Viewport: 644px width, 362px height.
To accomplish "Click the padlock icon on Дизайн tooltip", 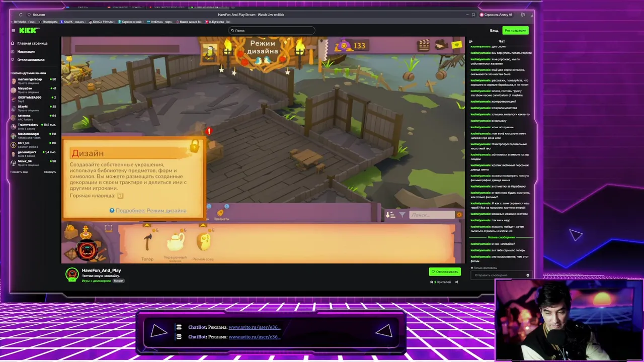I will click(194, 146).
